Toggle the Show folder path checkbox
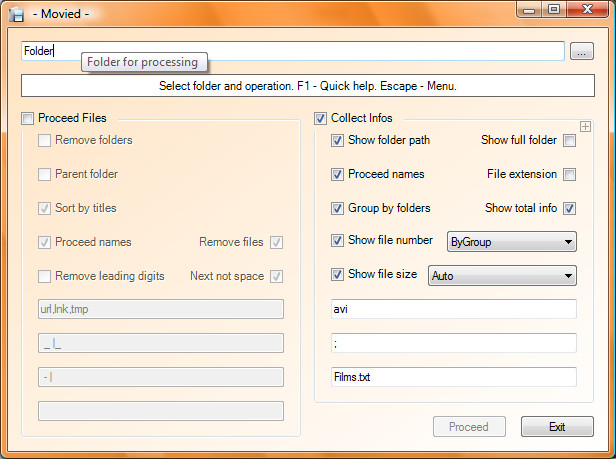 (337, 140)
